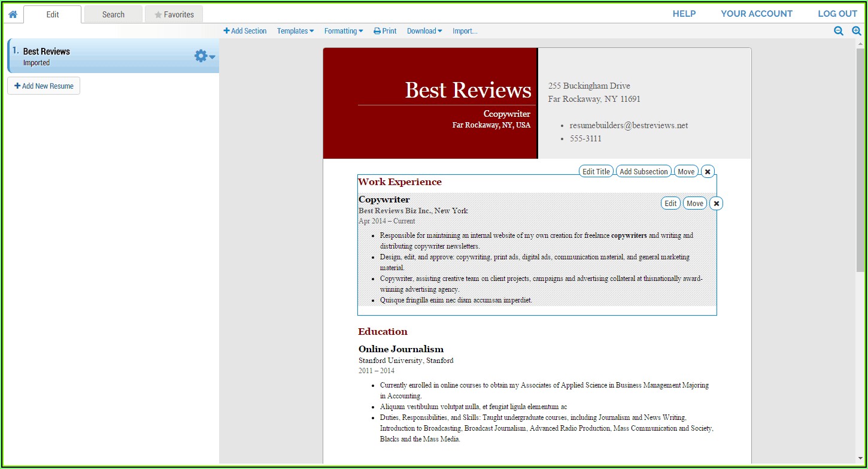Click Edit Title for Work Experience
The image size is (868, 469).
click(x=596, y=172)
